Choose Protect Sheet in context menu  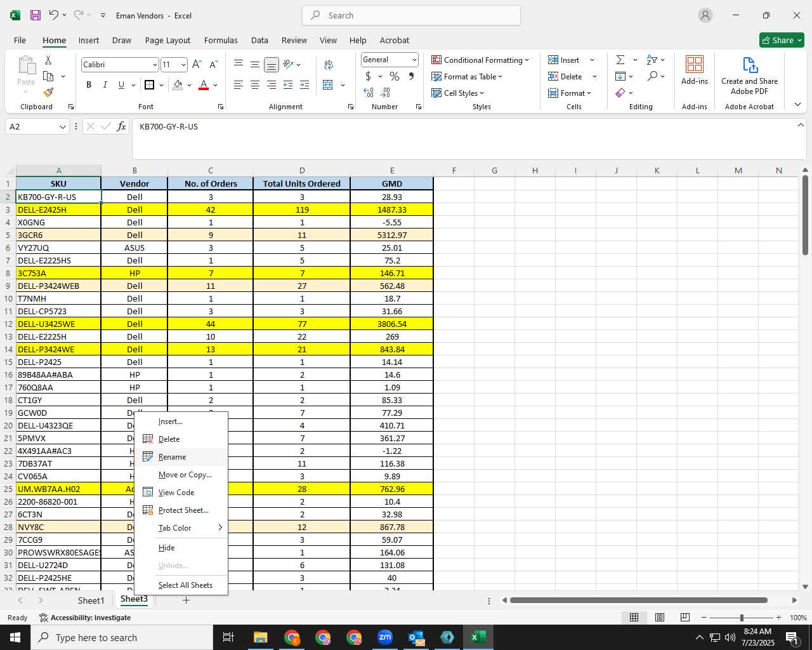click(x=181, y=510)
